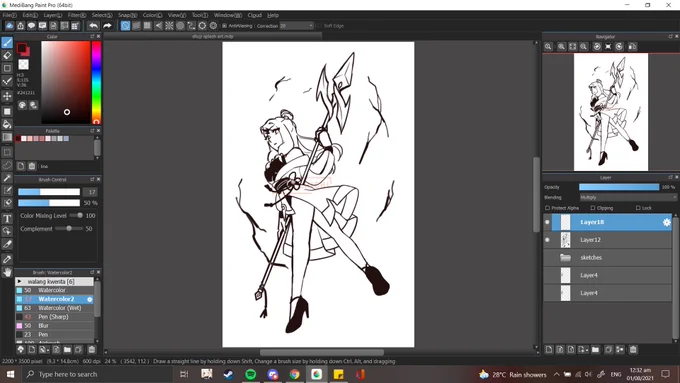The width and height of the screenshot is (680, 383).
Task: Hide Layer18 using its visibility dot
Action: tap(547, 222)
